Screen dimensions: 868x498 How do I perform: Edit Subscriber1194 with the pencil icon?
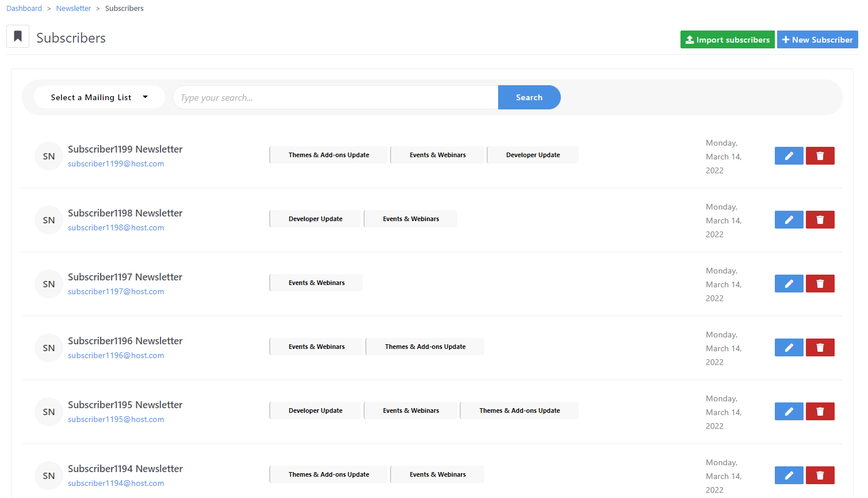[x=789, y=475]
